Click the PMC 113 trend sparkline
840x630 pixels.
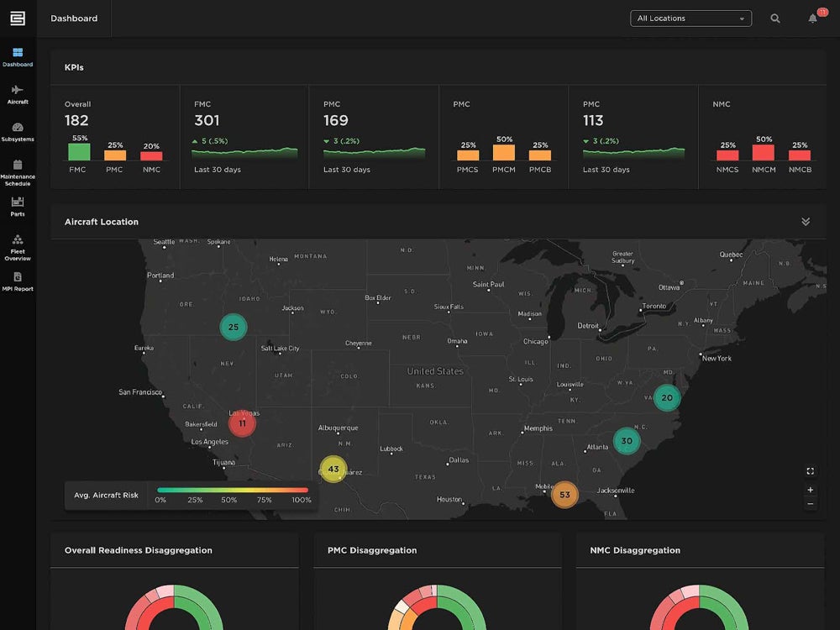[x=633, y=153]
